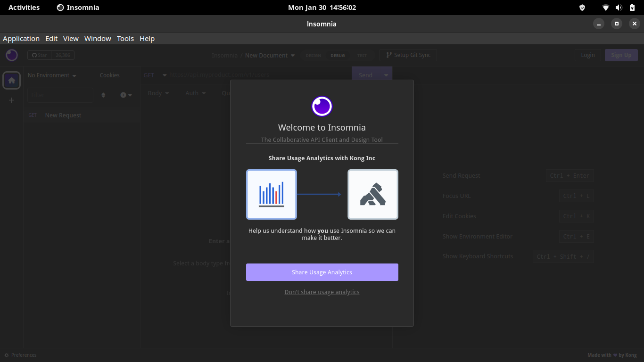Switch to DESIGN mode
Image resolution: width=644 pixels, height=362 pixels.
(x=313, y=55)
